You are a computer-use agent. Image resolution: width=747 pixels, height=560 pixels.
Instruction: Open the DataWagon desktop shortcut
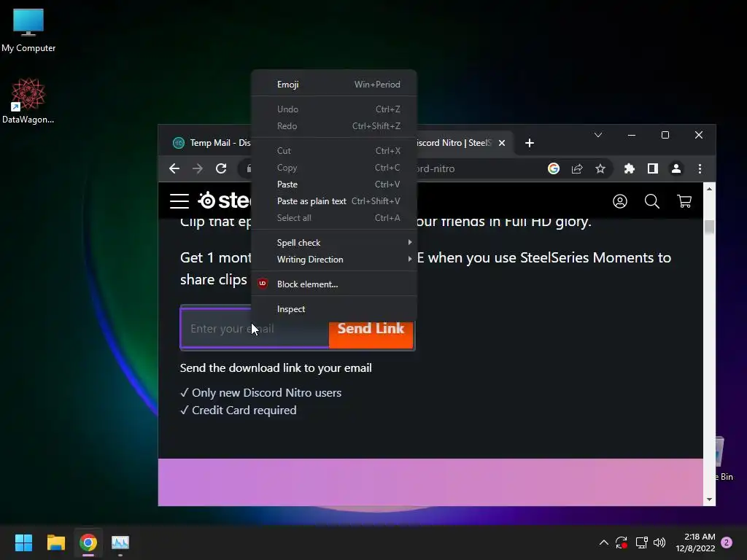point(28,101)
